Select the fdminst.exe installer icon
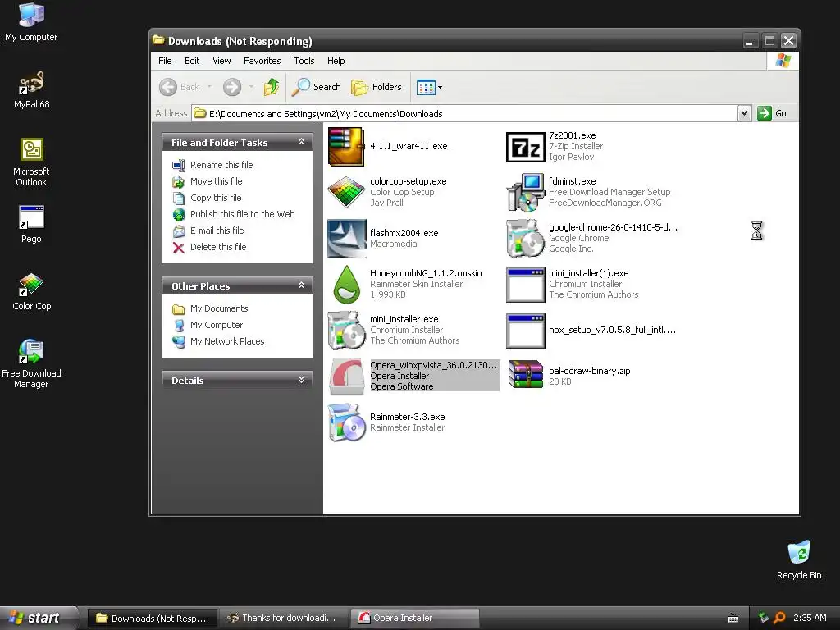The width and height of the screenshot is (840, 630). [x=526, y=192]
